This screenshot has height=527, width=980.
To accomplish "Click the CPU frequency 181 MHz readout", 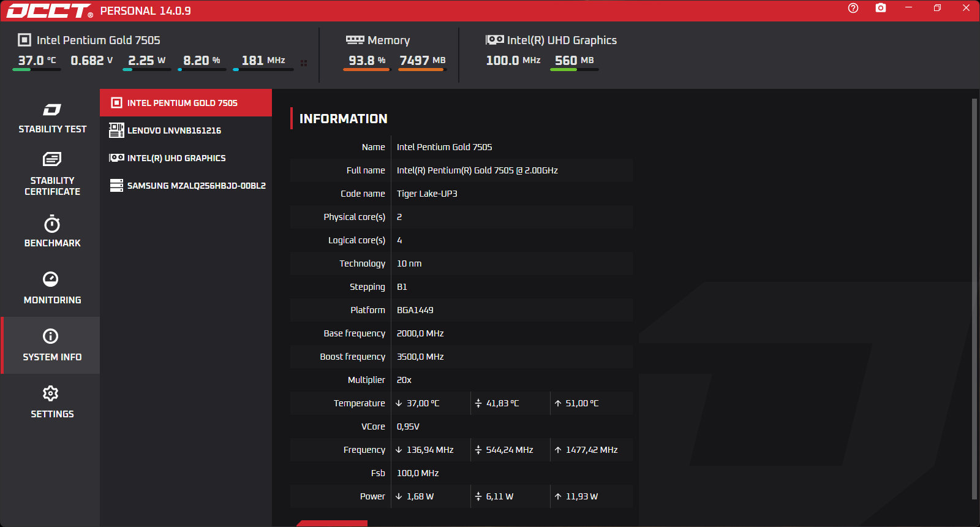I will (x=263, y=61).
